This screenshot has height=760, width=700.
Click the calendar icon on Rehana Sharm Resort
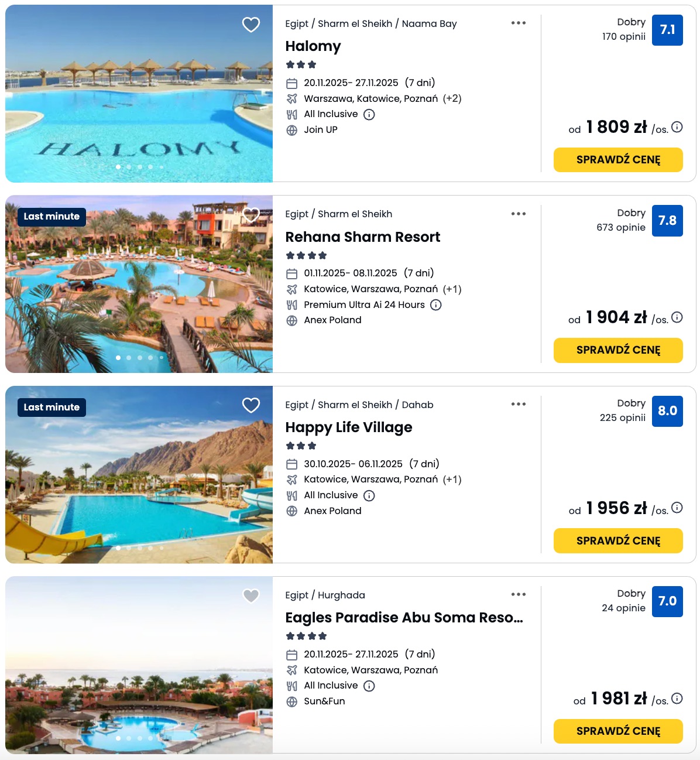coord(291,273)
